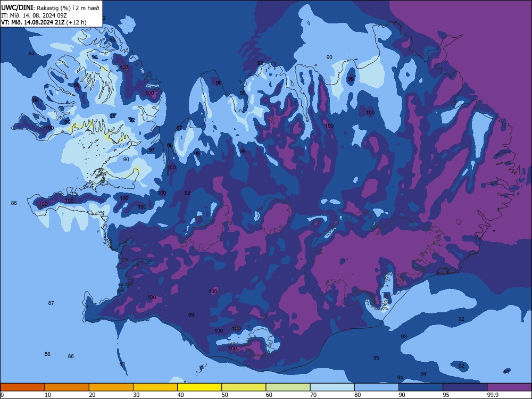
Task: Click the "87" humidity value over the sea
Action: tap(51, 303)
